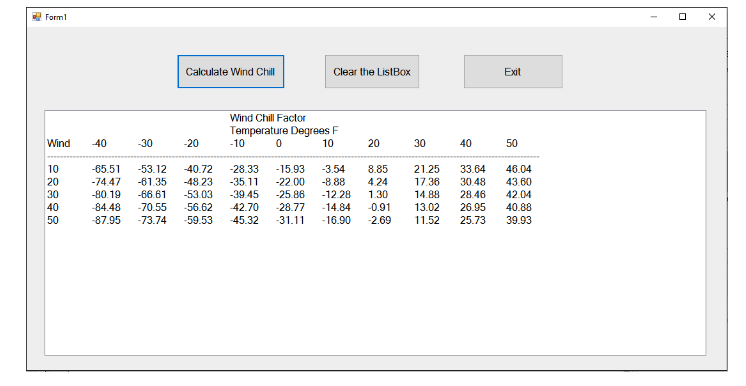The width and height of the screenshot is (746, 386).
Task: Click the value -28.77
Action: (x=290, y=208)
